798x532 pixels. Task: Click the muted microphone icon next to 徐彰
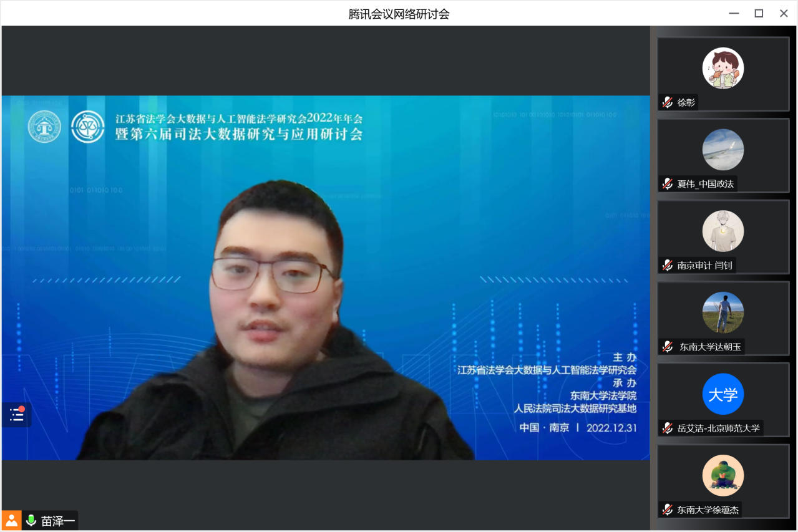pos(668,102)
